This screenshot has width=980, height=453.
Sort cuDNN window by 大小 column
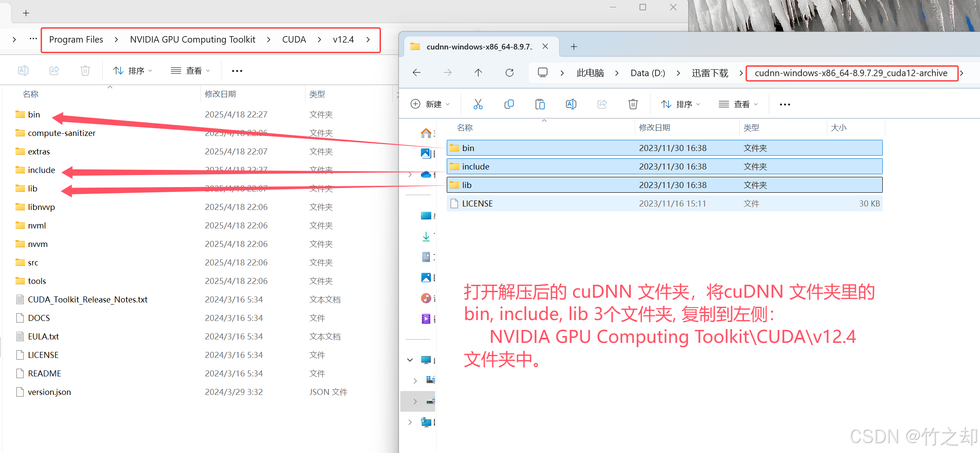tap(838, 127)
